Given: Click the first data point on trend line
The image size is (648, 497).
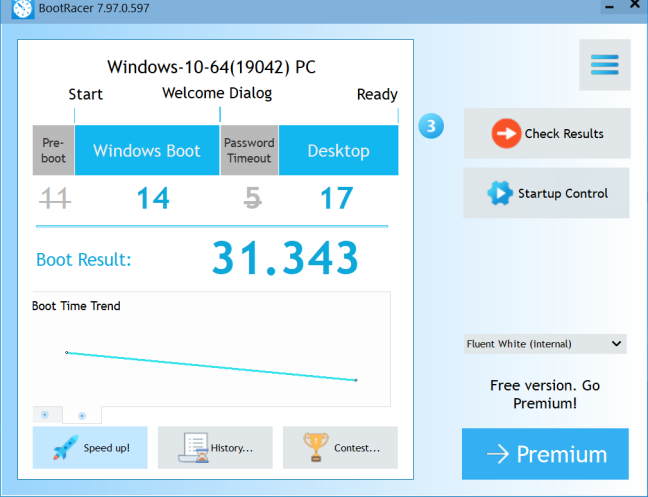Looking at the screenshot, I should [67, 352].
